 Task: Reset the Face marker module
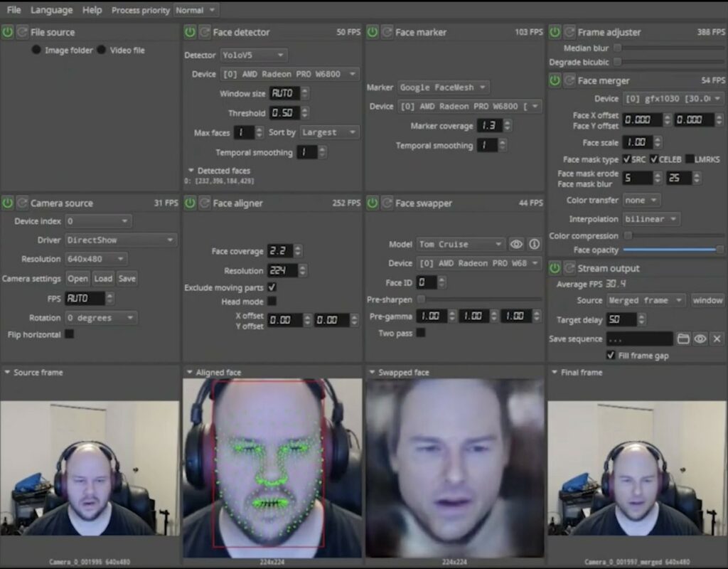[387, 32]
